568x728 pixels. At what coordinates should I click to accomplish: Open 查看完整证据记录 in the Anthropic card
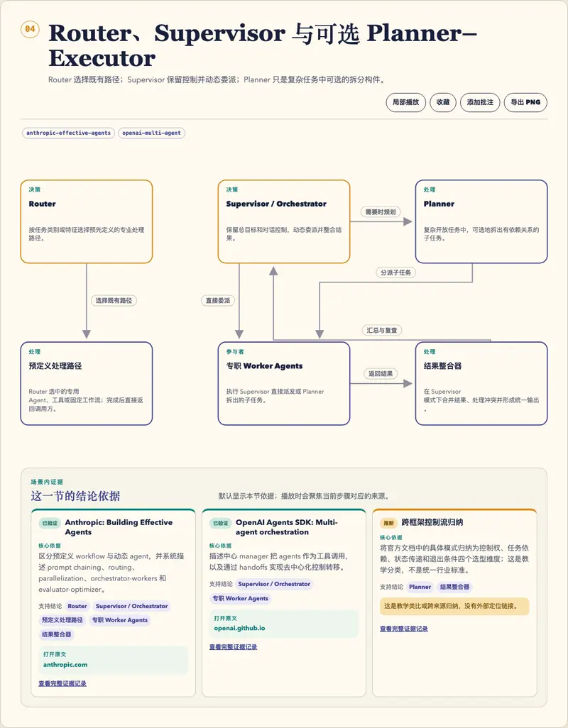tap(62, 683)
